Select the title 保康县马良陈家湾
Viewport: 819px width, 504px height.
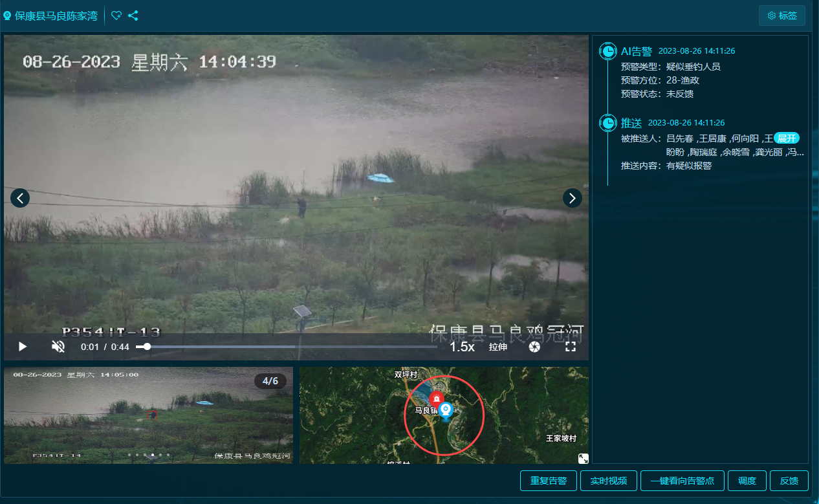tap(56, 16)
